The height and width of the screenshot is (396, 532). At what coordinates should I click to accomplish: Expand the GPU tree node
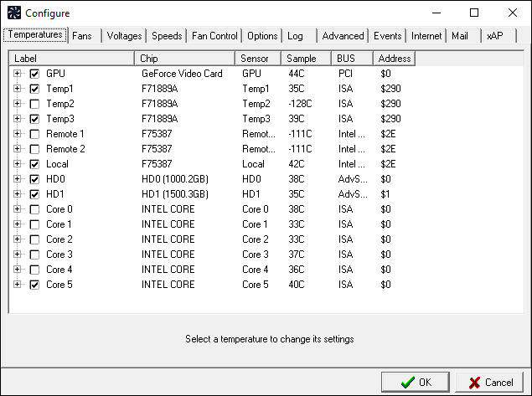(x=18, y=74)
